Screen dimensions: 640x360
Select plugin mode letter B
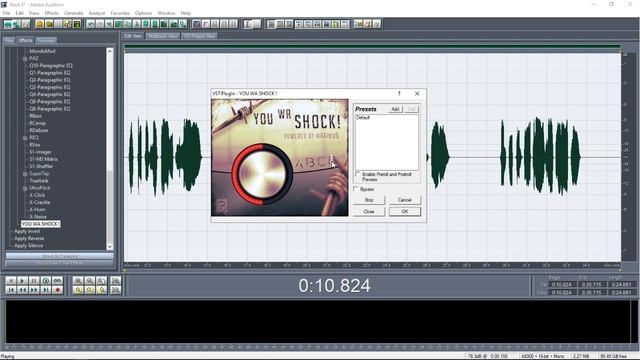pyautogui.click(x=310, y=163)
